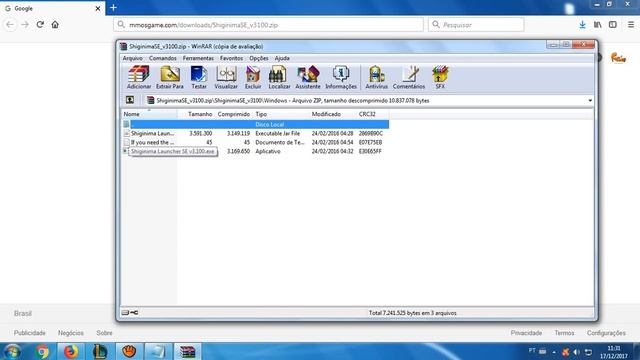
Task: Open the Comandos menu
Action: [x=162, y=58]
